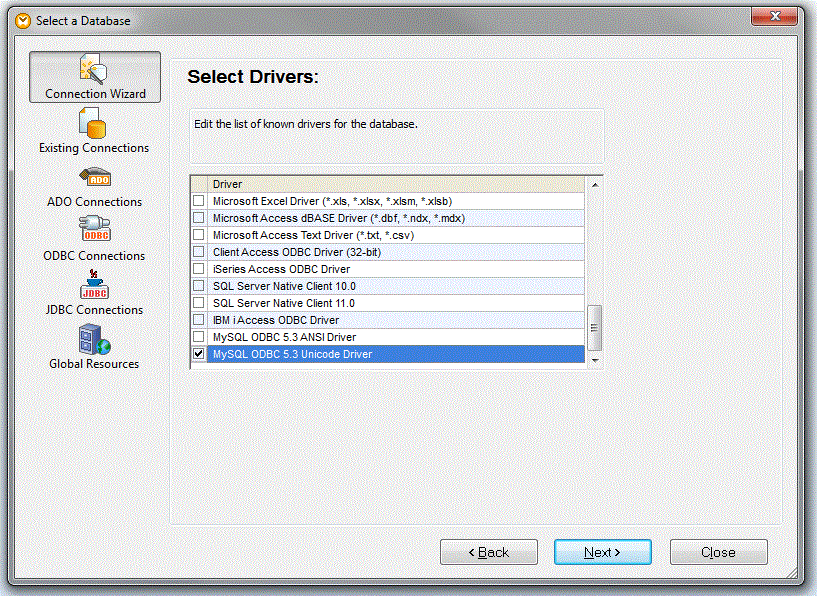Select Microsoft Access Text Driver row text

tap(313, 235)
